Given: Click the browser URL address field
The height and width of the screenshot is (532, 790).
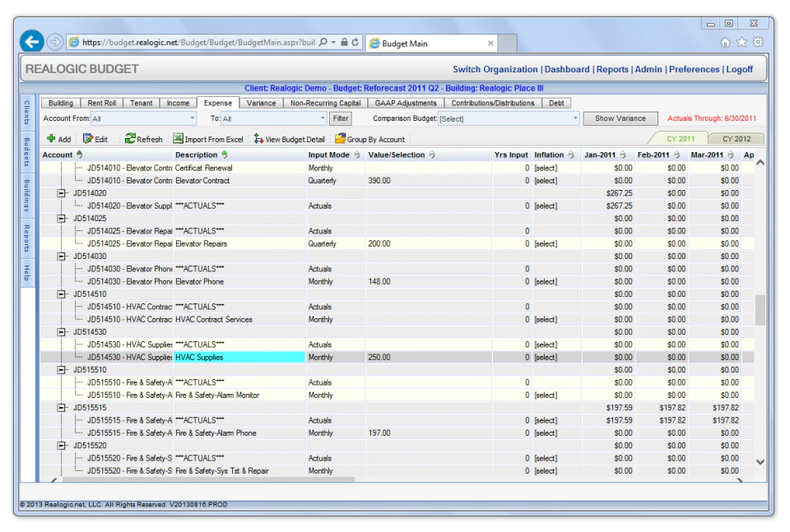Looking at the screenshot, I should tap(198, 42).
